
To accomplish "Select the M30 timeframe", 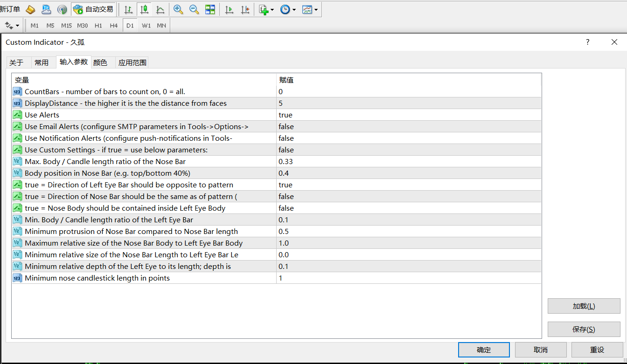I will point(83,26).
